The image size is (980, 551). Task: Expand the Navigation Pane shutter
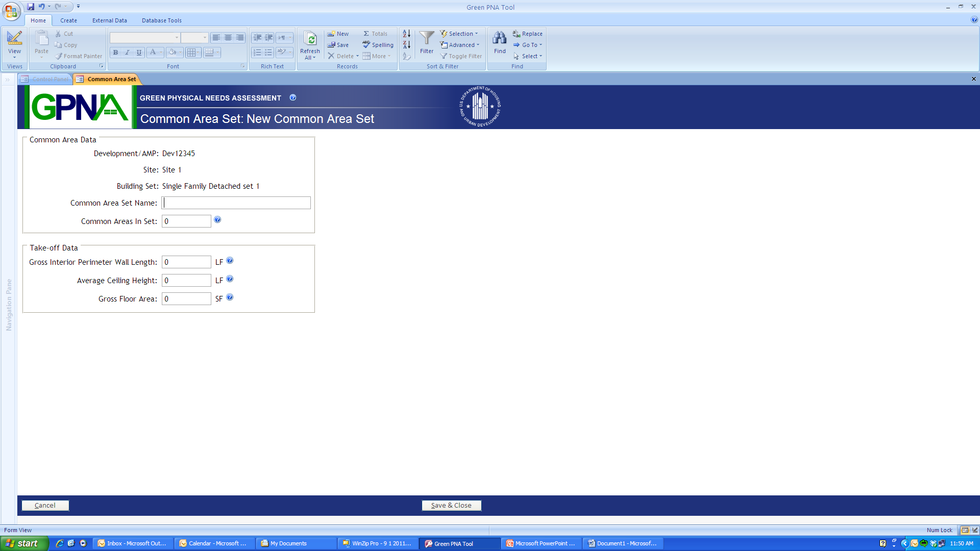pyautogui.click(x=8, y=80)
